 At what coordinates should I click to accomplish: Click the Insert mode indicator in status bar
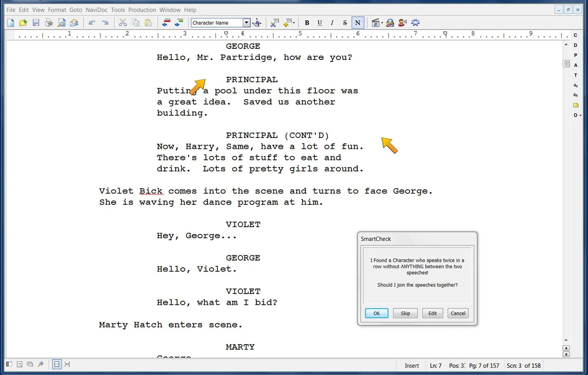tap(412, 366)
